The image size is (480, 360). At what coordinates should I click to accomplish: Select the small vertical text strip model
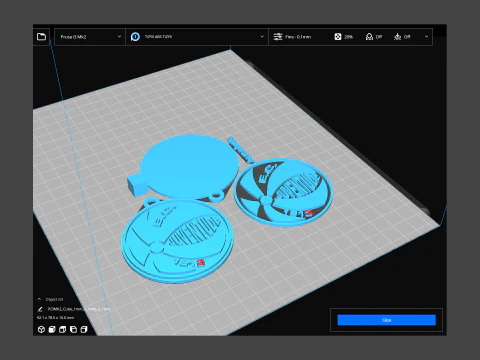point(241,150)
